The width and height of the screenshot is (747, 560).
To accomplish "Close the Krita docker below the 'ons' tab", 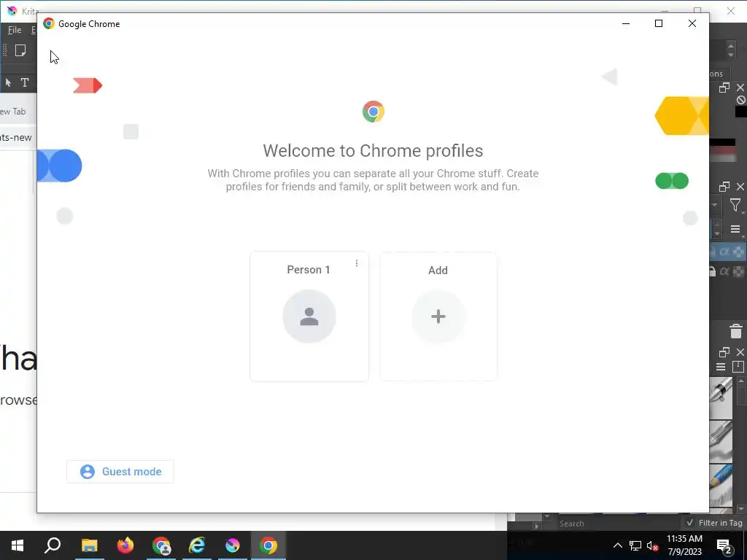I will (740, 87).
